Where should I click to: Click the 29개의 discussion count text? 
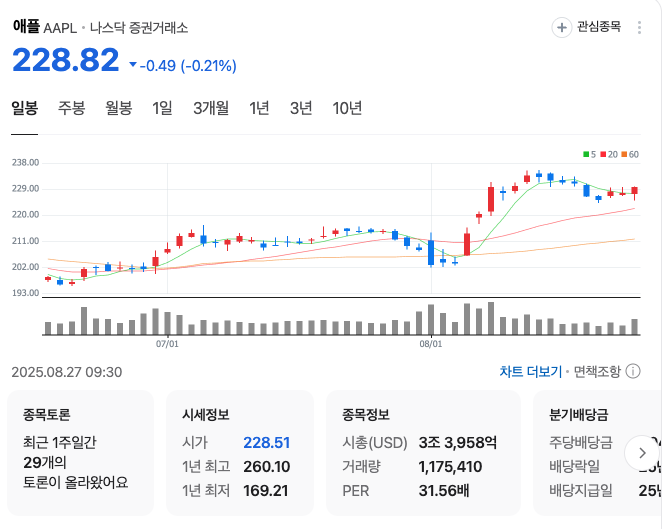[45, 462]
